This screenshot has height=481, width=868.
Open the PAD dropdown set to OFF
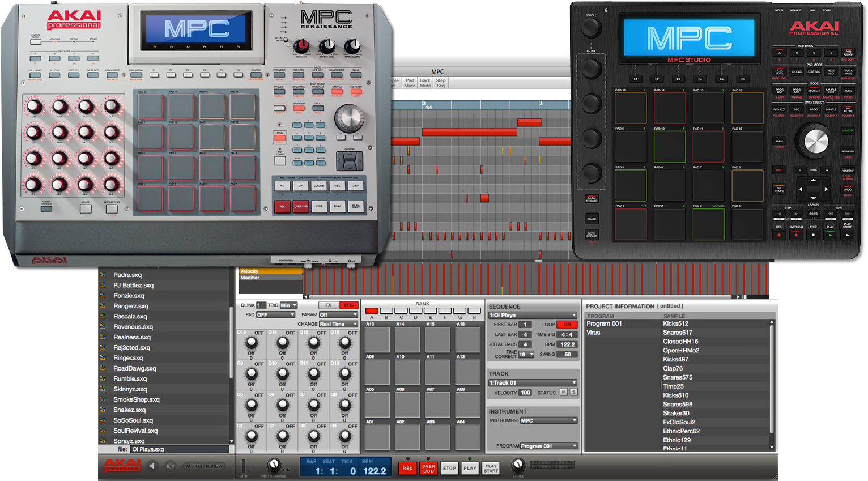tap(275, 314)
